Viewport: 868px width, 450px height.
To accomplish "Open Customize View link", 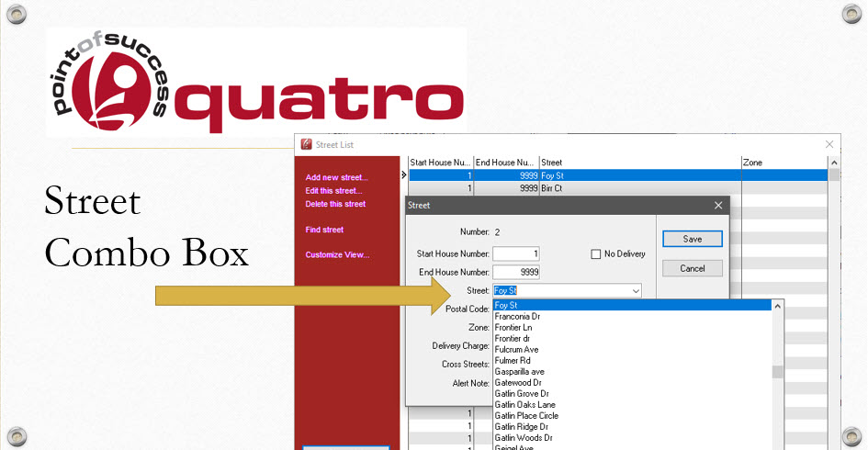I will click(337, 255).
